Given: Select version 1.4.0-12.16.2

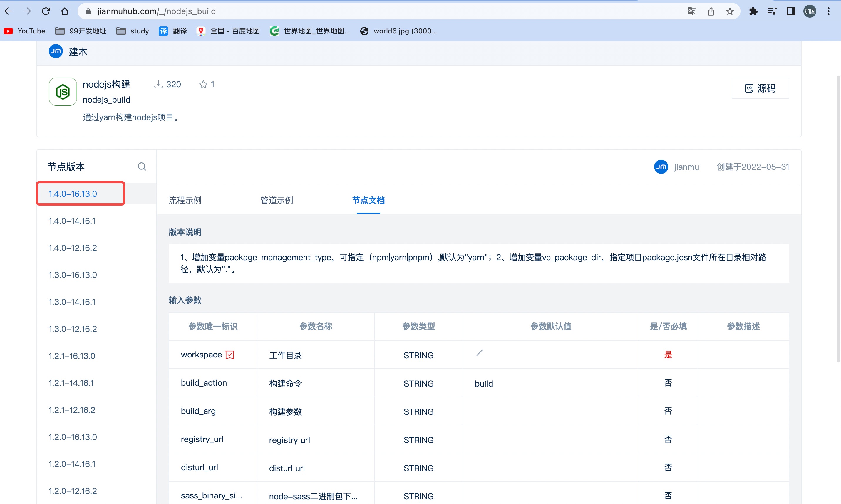Looking at the screenshot, I should [73, 248].
